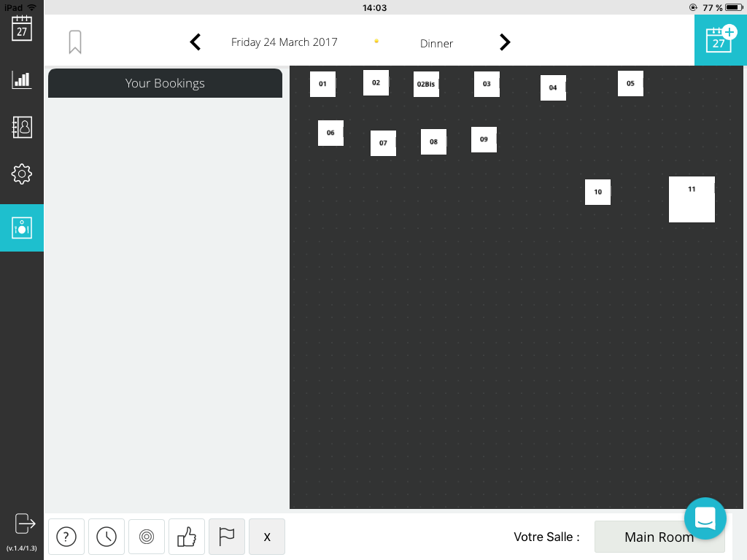
Task: Add a new booking with calendar-plus icon
Action: coord(720,40)
